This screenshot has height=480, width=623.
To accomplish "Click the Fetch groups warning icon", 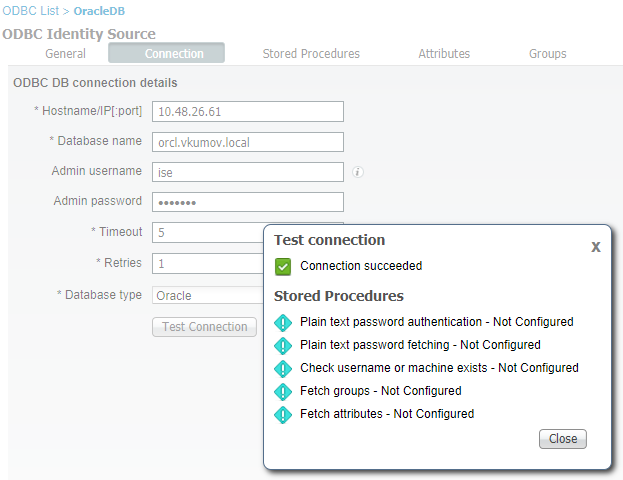I will (x=283, y=391).
